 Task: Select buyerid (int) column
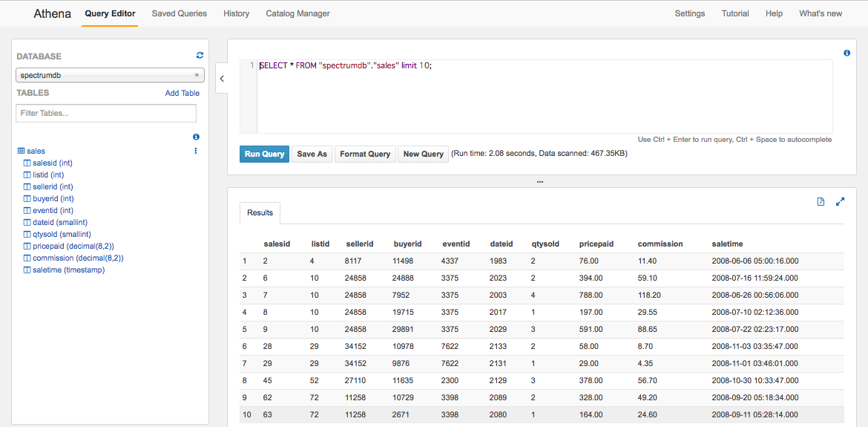pos(53,198)
